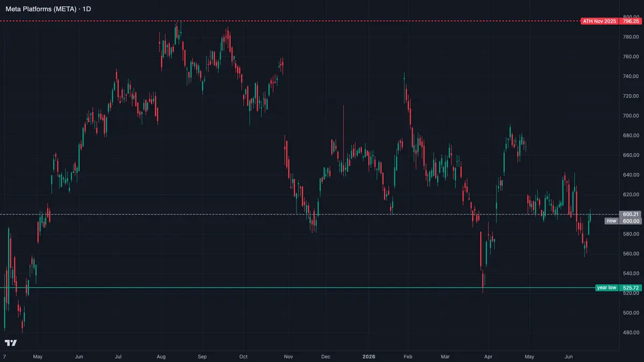Click the Apr label on time axis
The height and width of the screenshot is (362, 644).
pos(488,356)
